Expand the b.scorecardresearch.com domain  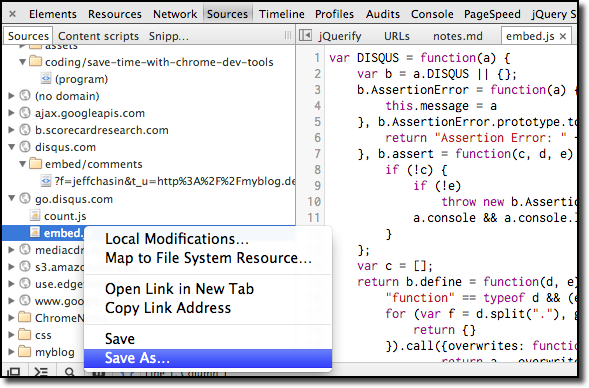click(x=11, y=130)
